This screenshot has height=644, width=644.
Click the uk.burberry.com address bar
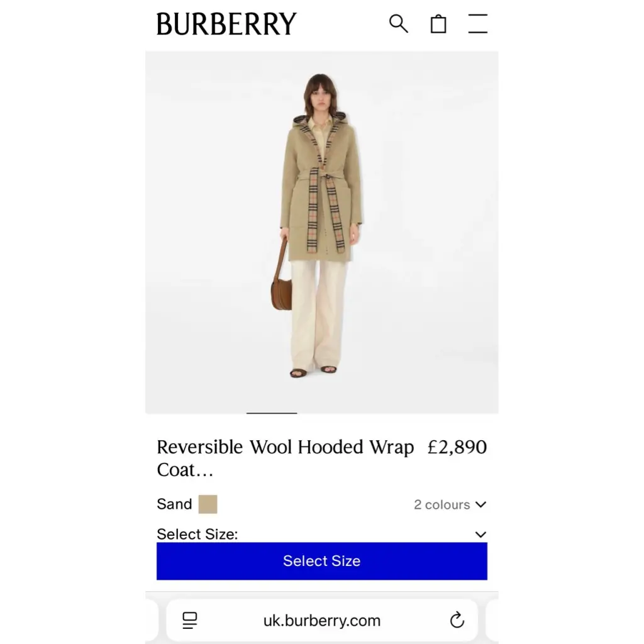point(321,620)
